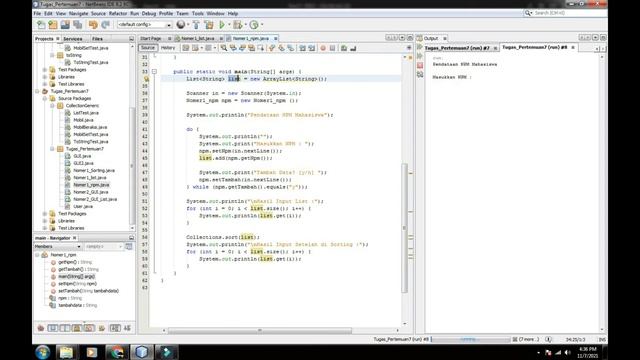Run the project with green play icon
The image size is (640, 360).
point(222,24)
